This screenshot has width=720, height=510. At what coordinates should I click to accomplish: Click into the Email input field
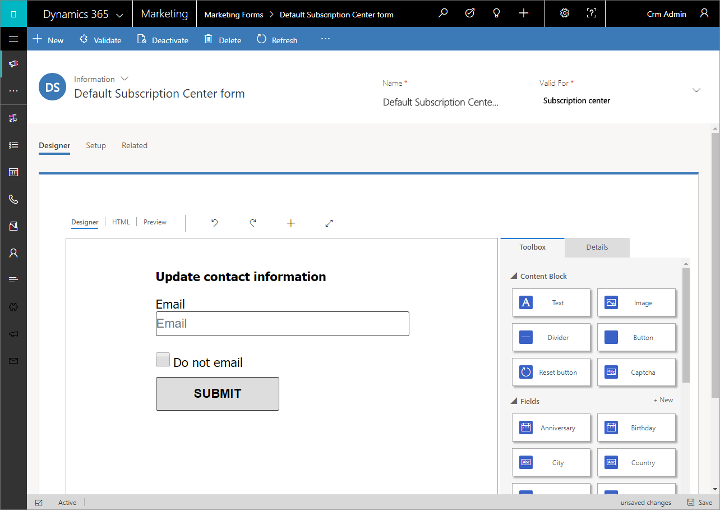click(x=282, y=324)
